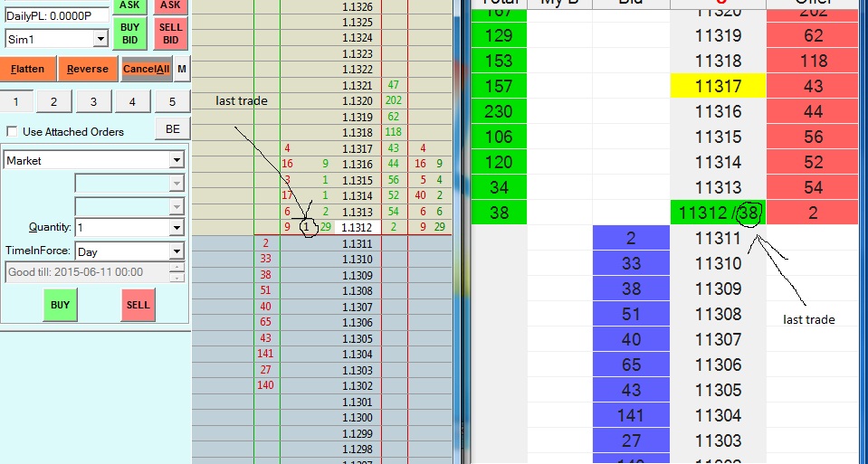
Task: Click the blue bid cell at 11310
Action: [631, 263]
